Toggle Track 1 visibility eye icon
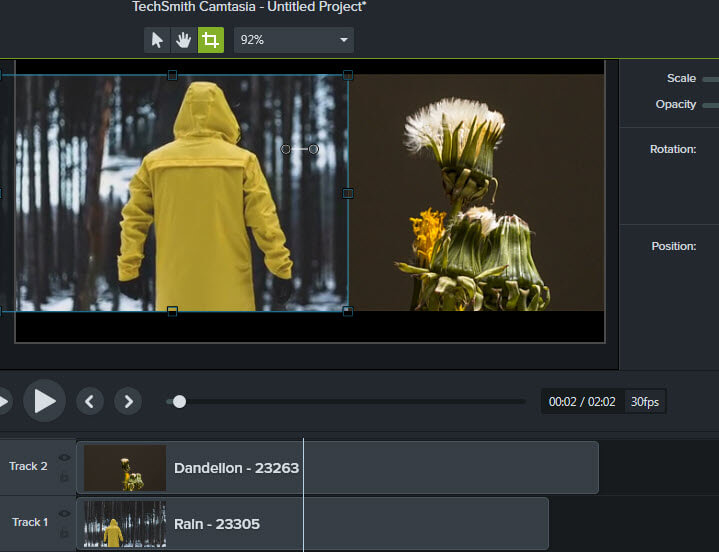The image size is (719, 552). point(65,514)
